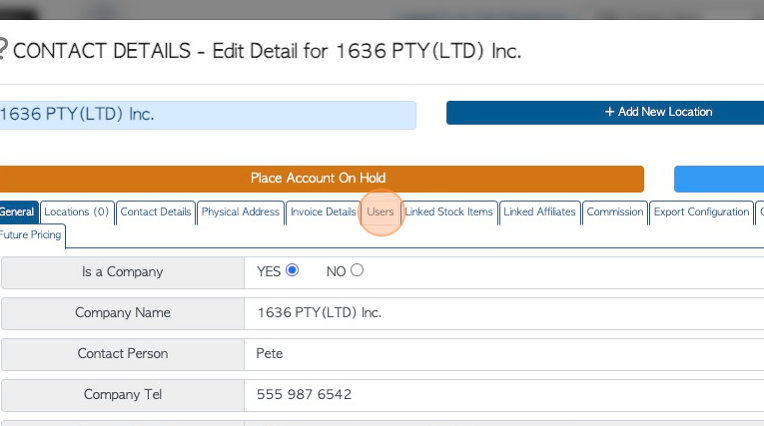This screenshot has height=426, width=764.
Task: Click the Contact Person field containing Pete
Action: click(x=504, y=354)
